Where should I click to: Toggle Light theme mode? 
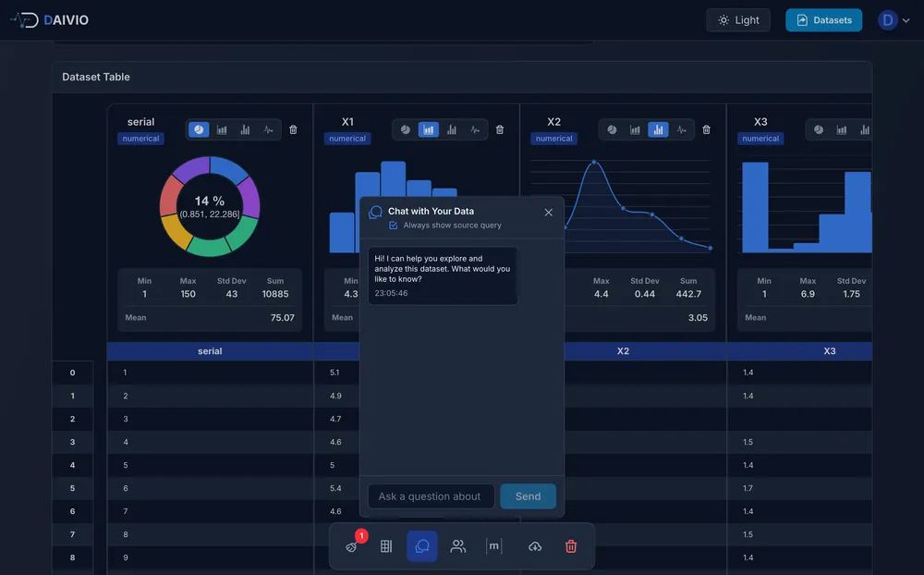(737, 18)
